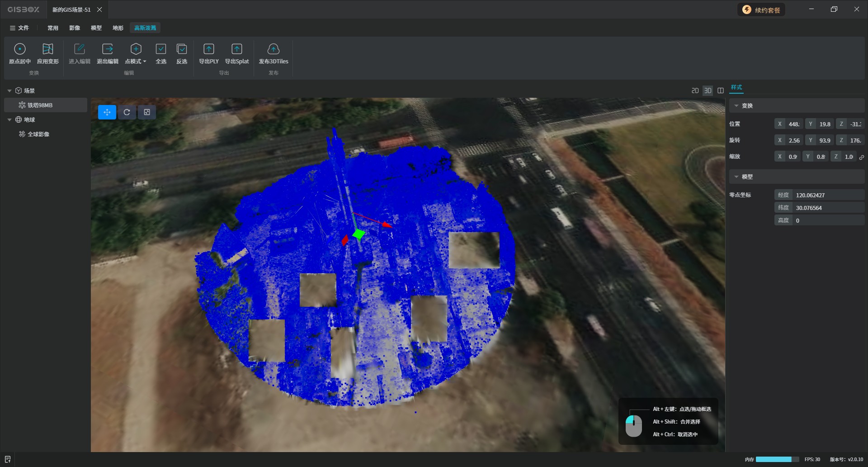The height and width of the screenshot is (467, 868).
Task: Export with the 导出Splat icon
Action: [237, 49]
